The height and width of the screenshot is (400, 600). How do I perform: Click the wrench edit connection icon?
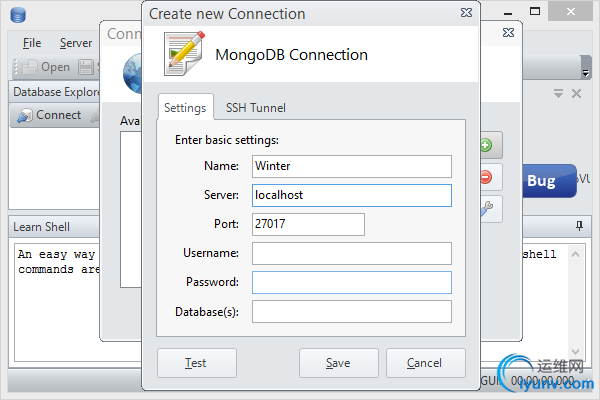coord(486,208)
